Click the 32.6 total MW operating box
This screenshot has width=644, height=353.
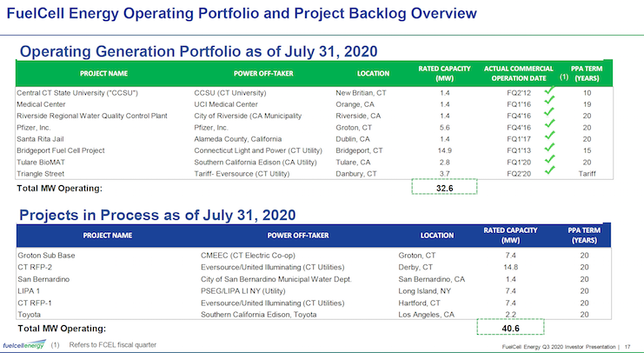click(x=444, y=187)
